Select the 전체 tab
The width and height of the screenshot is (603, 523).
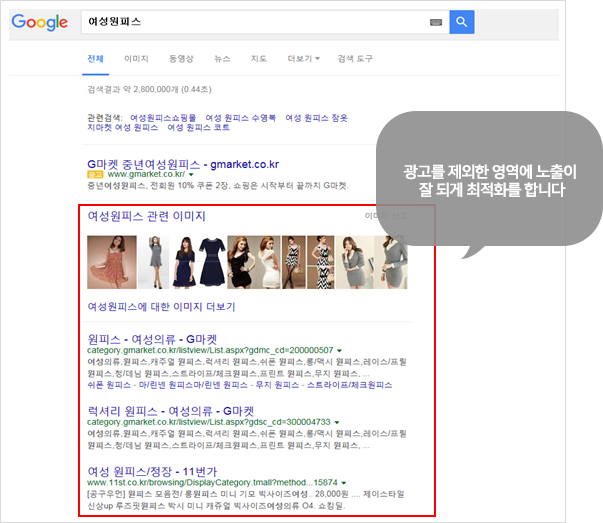tap(95, 58)
